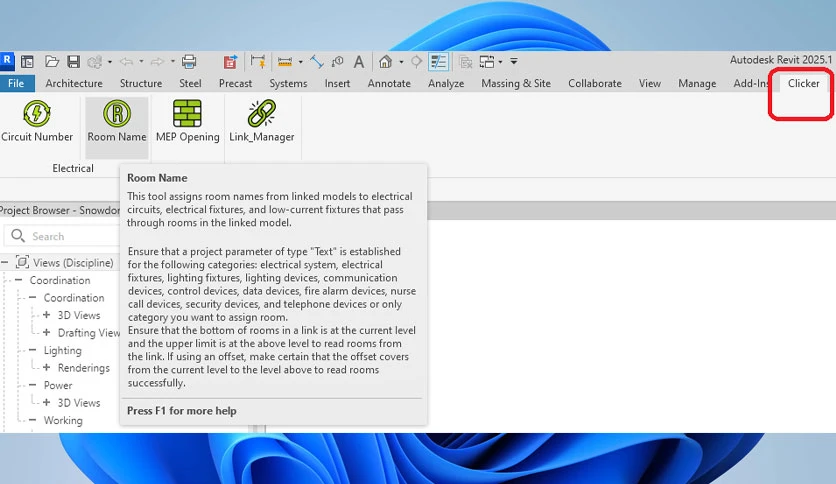Open the File tab
Screen dimensions: 836x484
[x=16, y=83]
